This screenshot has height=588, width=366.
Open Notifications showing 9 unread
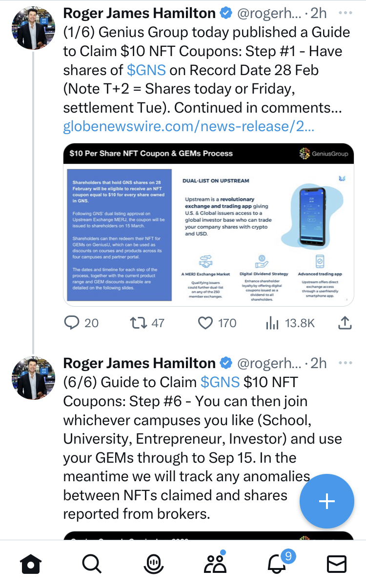coord(276,564)
